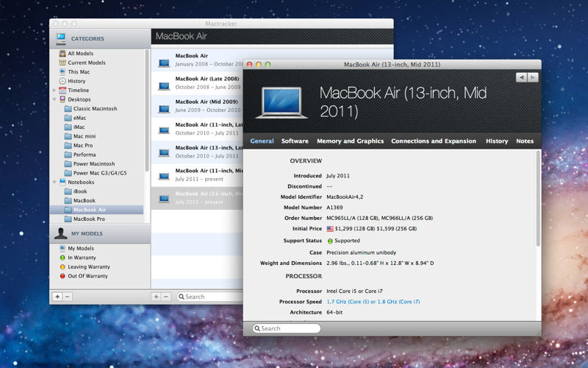This screenshot has height=368, width=588.
Task: Select red Out Of Warranty indicator
Action: pos(62,276)
